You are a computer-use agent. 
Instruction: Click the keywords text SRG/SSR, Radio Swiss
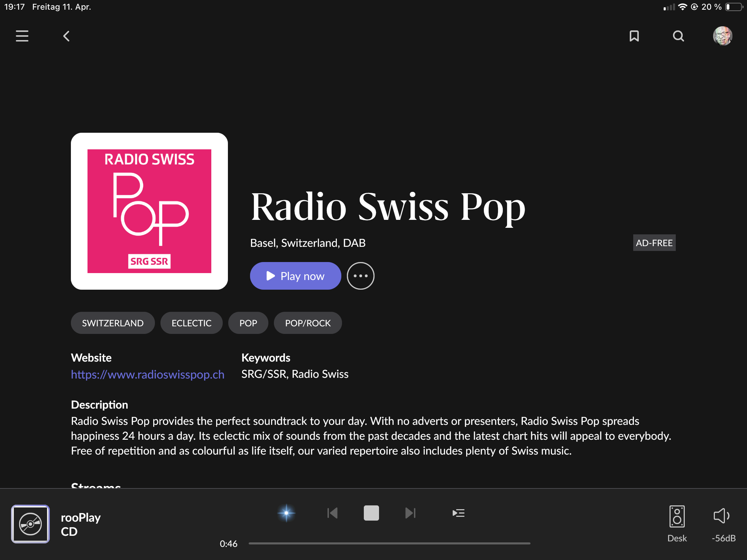point(295,374)
